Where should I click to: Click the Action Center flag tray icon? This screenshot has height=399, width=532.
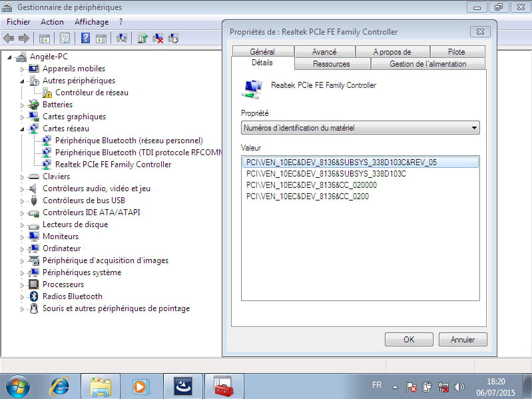click(411, 387)
